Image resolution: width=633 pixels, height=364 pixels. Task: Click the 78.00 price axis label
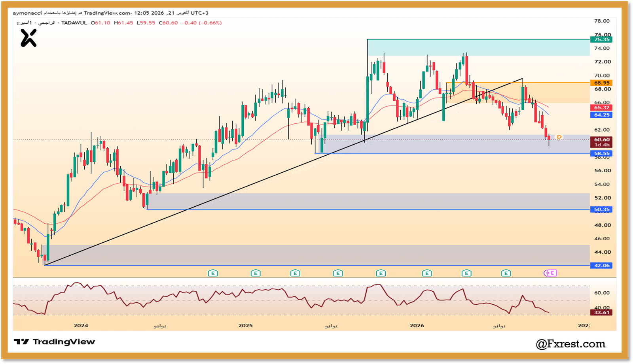click(602, 21)
